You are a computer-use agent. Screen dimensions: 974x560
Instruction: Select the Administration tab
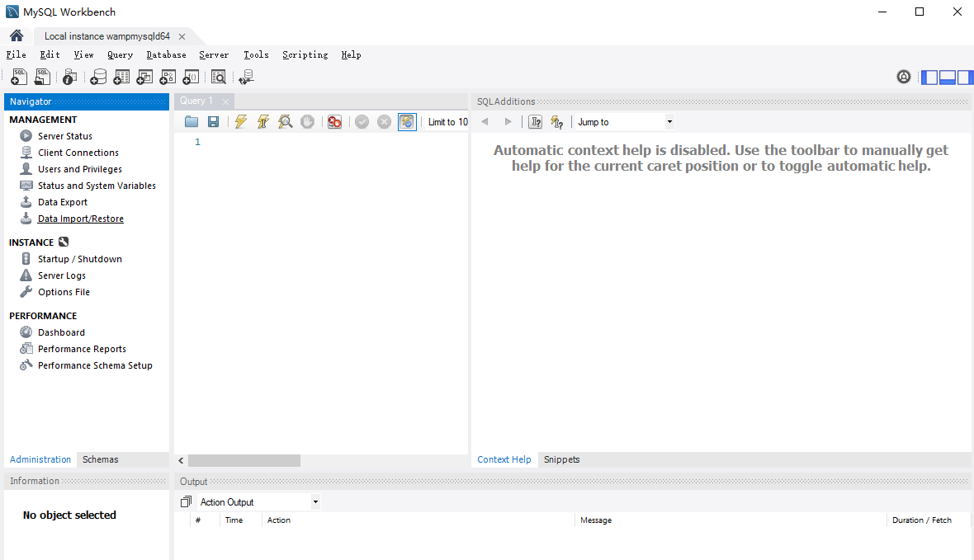(40, 459)
